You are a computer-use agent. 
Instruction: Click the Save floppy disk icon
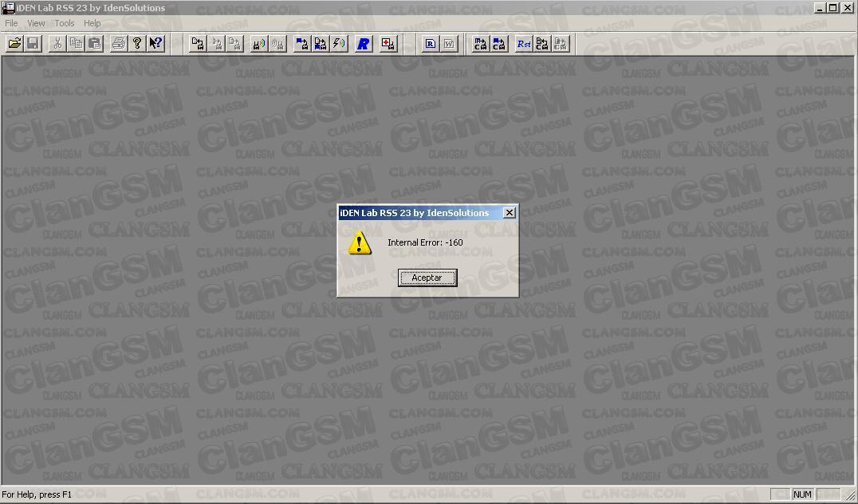[33, 44]
